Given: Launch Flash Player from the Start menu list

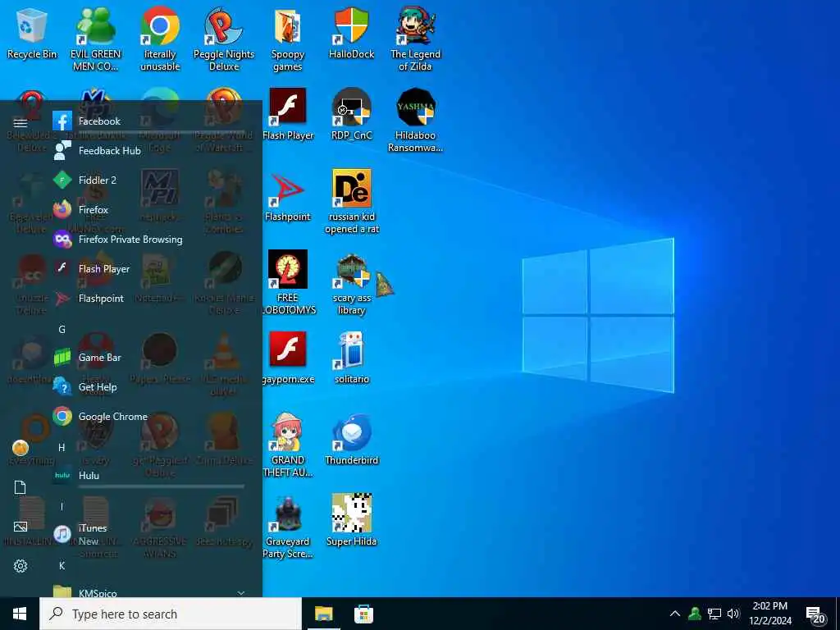Looking at the screenshot, I should click(148, 268).
